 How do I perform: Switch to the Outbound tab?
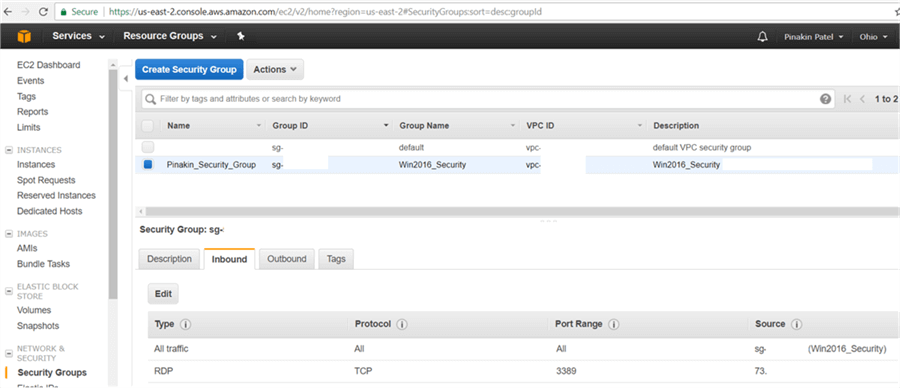286,259
